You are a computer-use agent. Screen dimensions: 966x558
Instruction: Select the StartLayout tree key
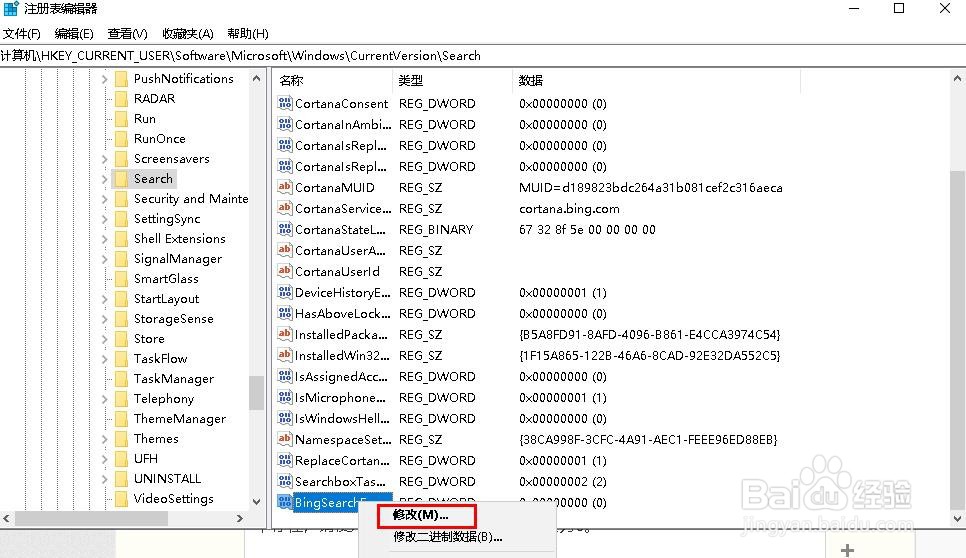point(166,299)
